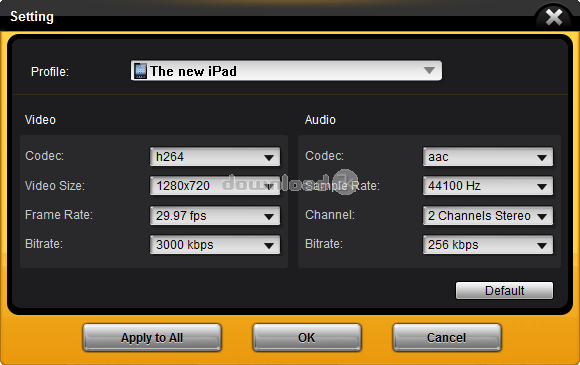Confirm settings with the OK button

(x=307, y=338)
